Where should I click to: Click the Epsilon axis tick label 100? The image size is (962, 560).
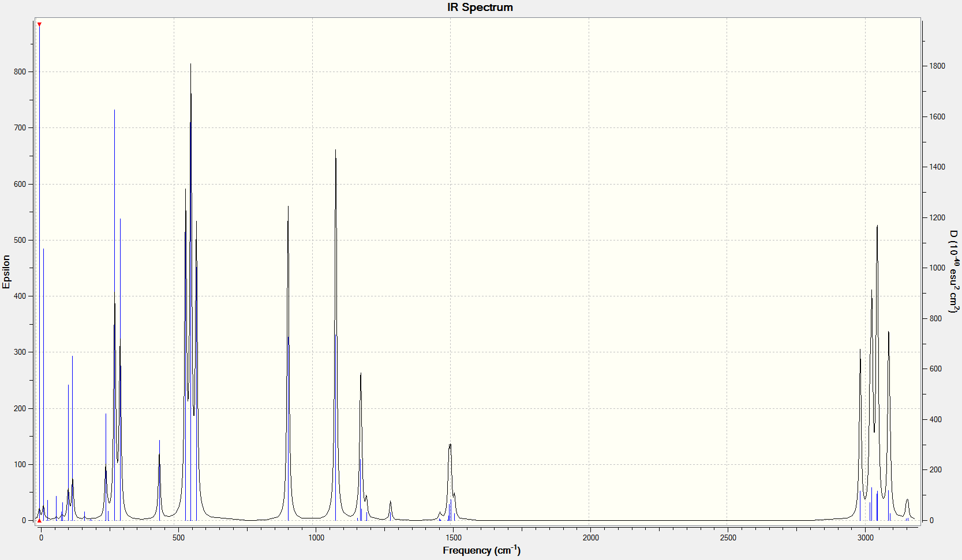coord(20,464)
